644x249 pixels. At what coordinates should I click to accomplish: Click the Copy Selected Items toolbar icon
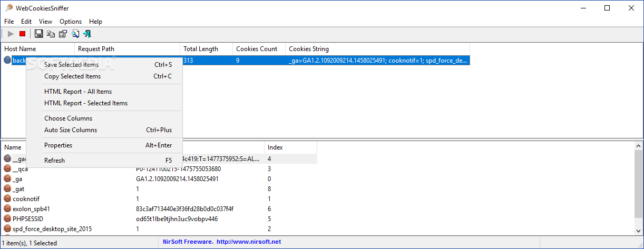(51, 34)
